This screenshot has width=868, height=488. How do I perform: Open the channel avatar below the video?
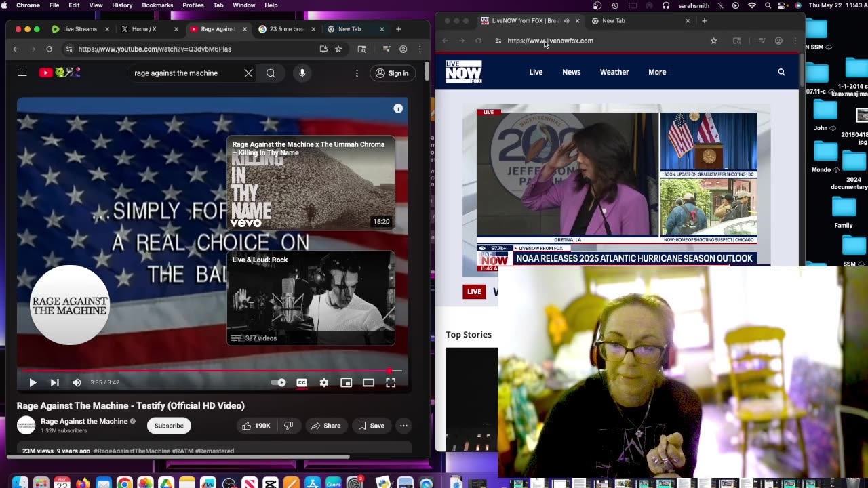click(26, 425)
